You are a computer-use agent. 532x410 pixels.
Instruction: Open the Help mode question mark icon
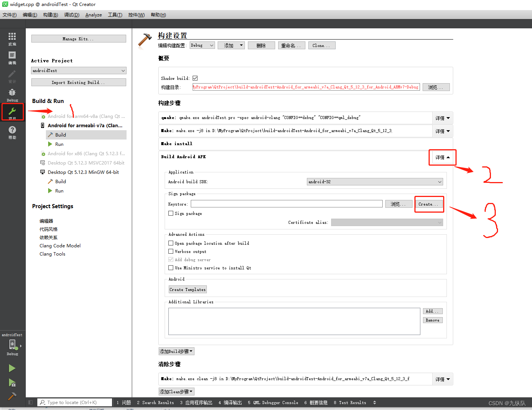12,132
